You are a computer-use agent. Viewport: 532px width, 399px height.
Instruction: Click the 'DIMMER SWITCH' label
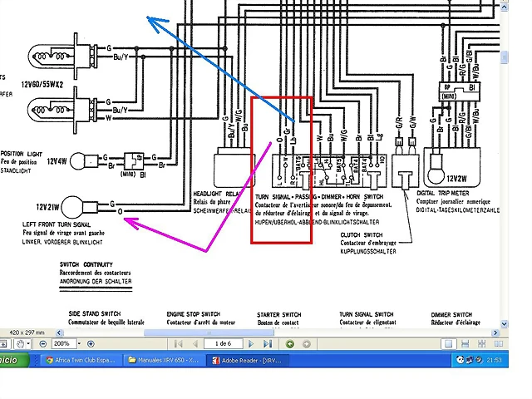point(451,314)
